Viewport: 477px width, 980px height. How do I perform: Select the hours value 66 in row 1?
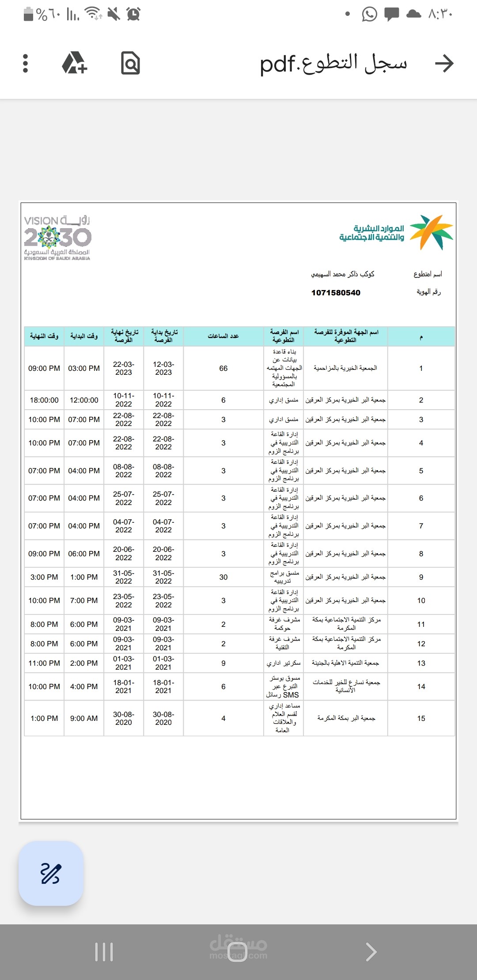223,368
